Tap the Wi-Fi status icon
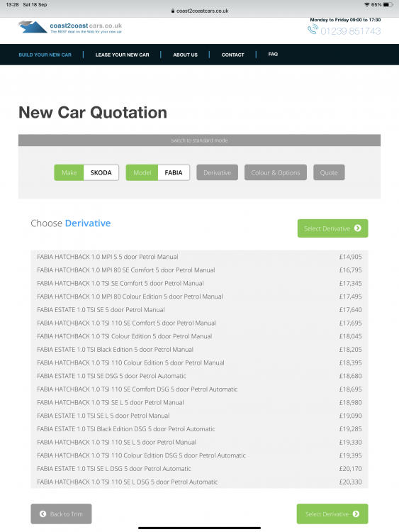 pos(367,5)
